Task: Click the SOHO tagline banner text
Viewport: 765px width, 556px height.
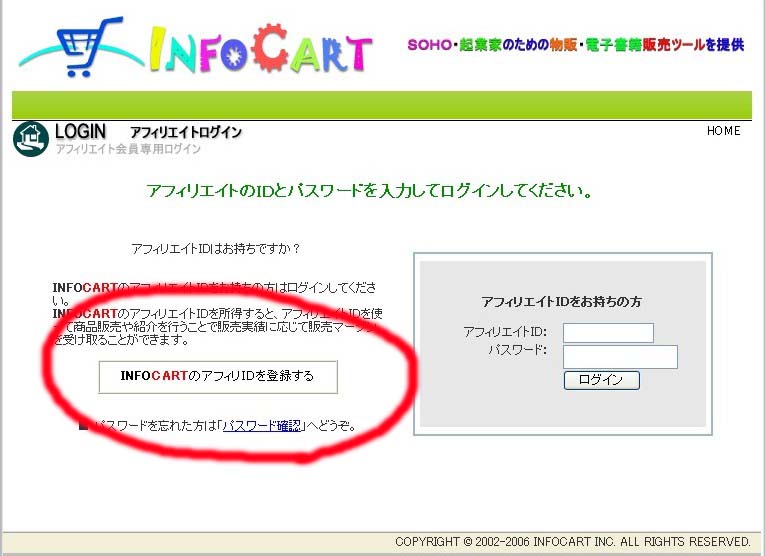Action: click(x=576, y=45)
